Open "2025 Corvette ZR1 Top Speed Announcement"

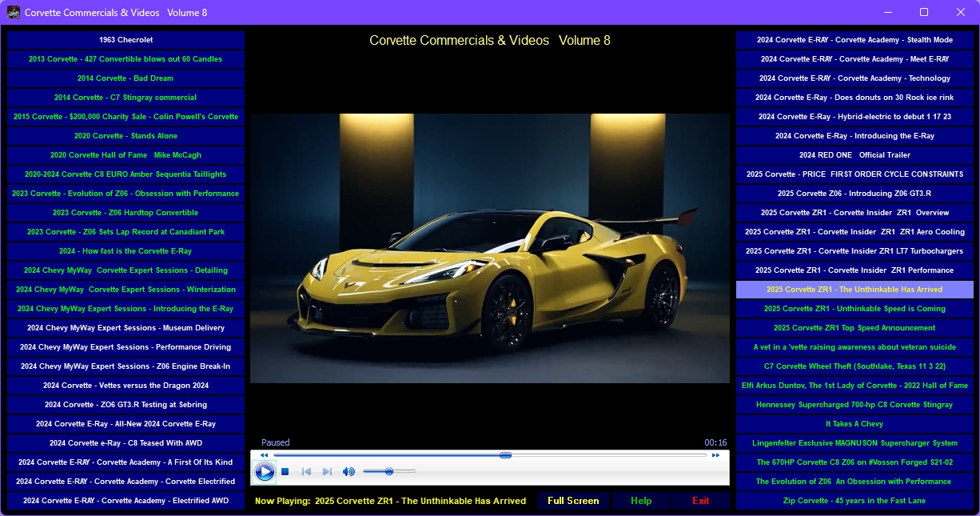tap(855, 328)
